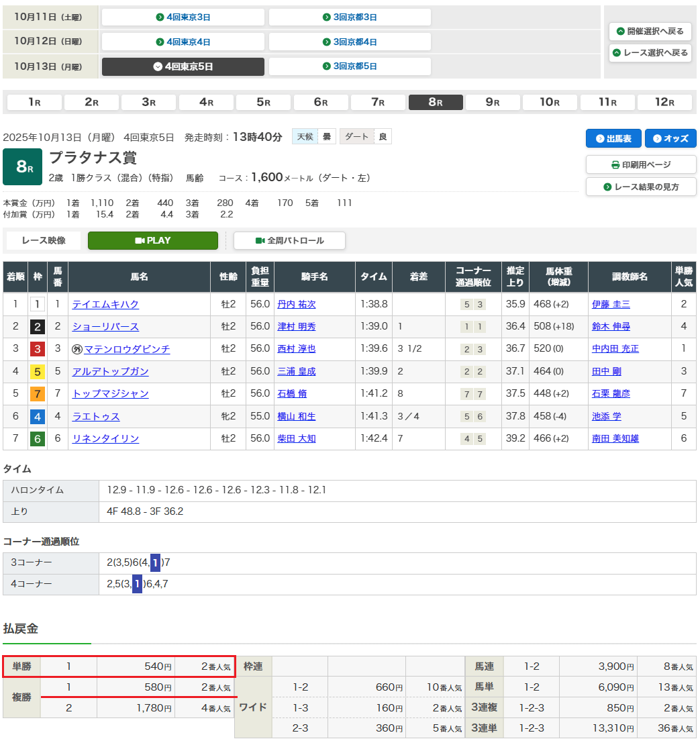Go back via 開催選択へ戻る

point(650,32)
